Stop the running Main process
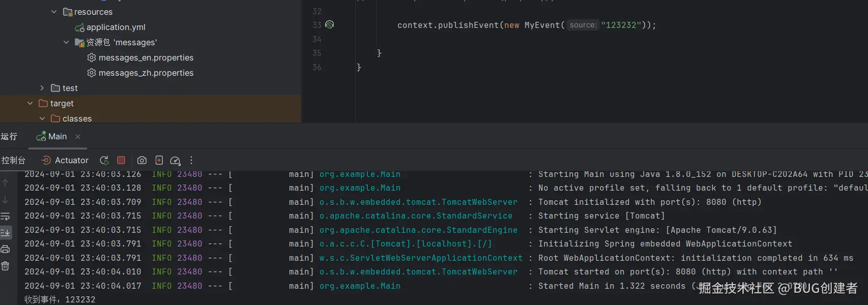This screenshot has height=305, width=868. point(121,160)
